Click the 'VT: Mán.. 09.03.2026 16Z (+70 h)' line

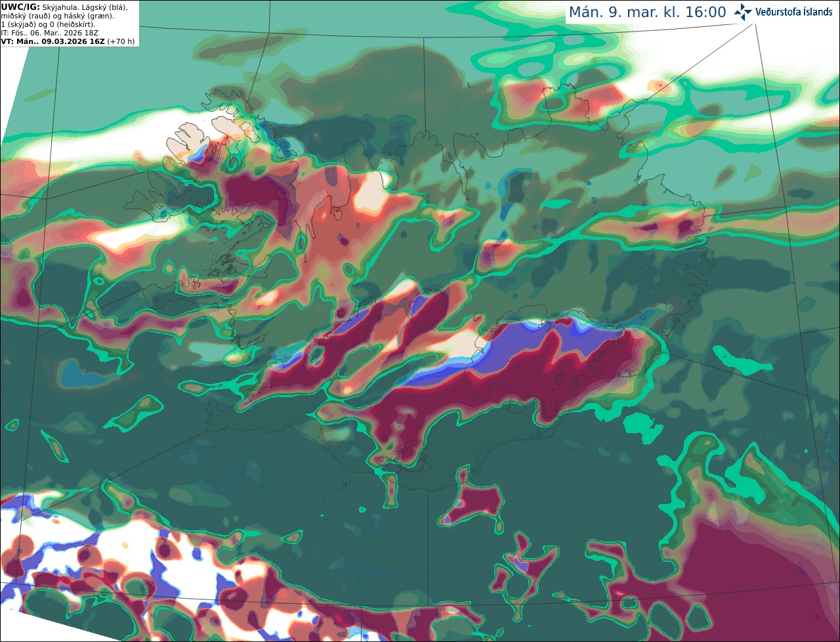68,41
